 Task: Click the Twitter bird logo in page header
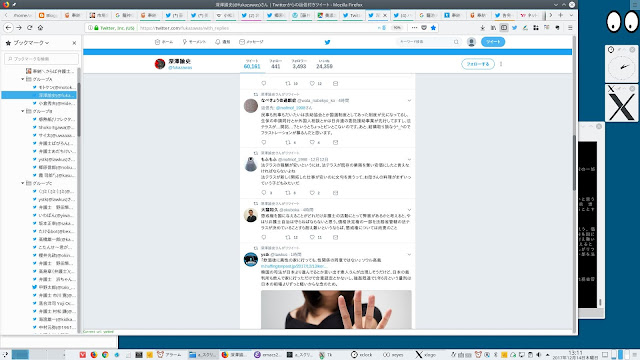pos(327,42)
